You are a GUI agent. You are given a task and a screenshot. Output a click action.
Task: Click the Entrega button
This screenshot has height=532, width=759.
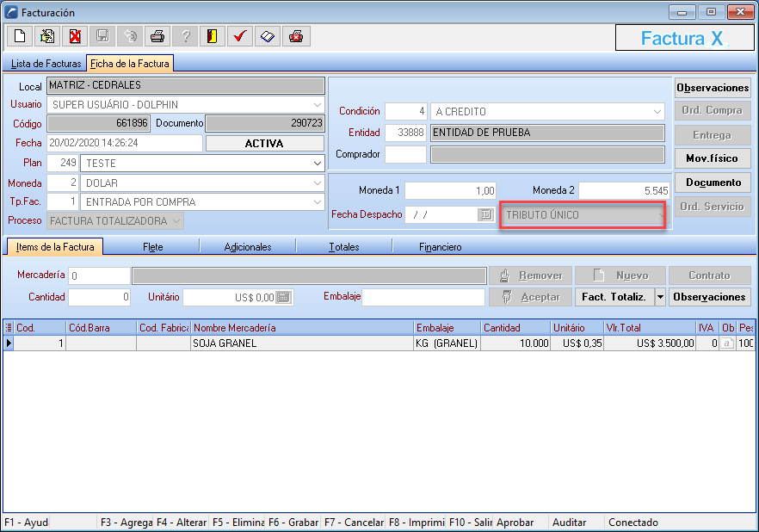pos(713,135)
